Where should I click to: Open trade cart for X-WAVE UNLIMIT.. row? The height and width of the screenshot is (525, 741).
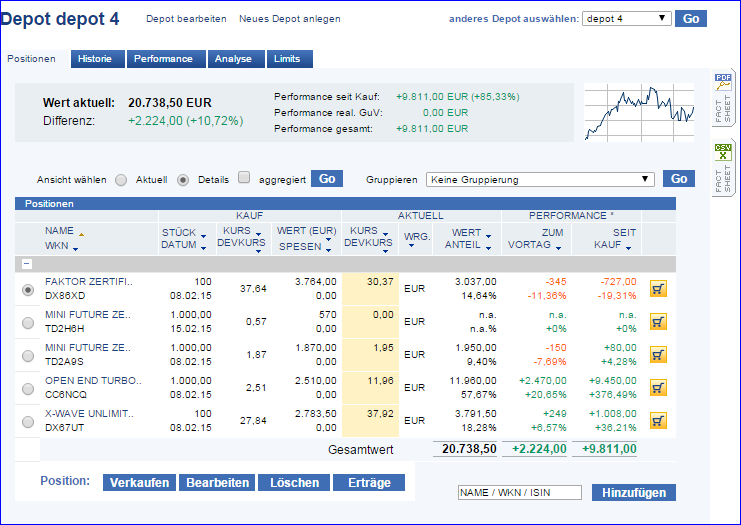coord(658,421)
